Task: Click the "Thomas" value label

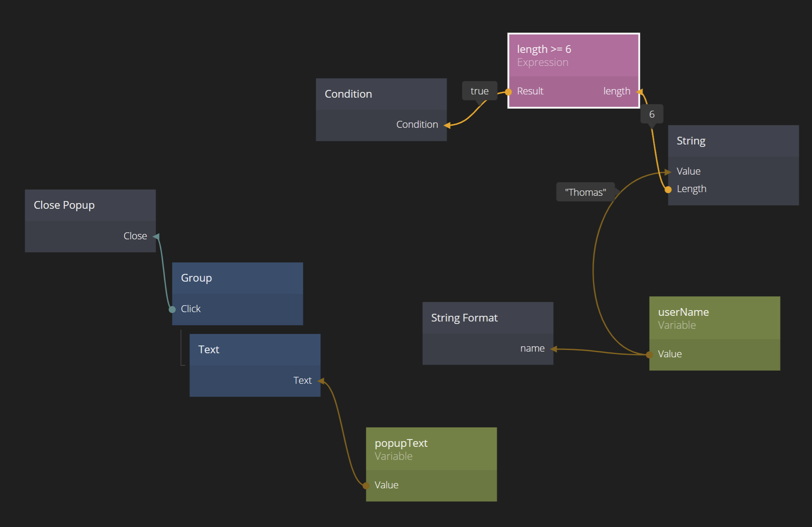Action: click(585, 192)
